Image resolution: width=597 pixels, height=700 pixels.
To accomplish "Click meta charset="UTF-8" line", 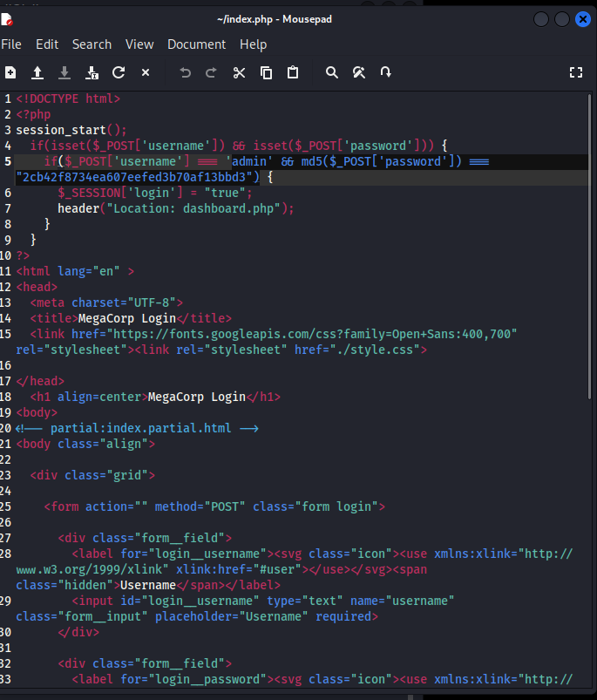I will (x=106, y=302).
